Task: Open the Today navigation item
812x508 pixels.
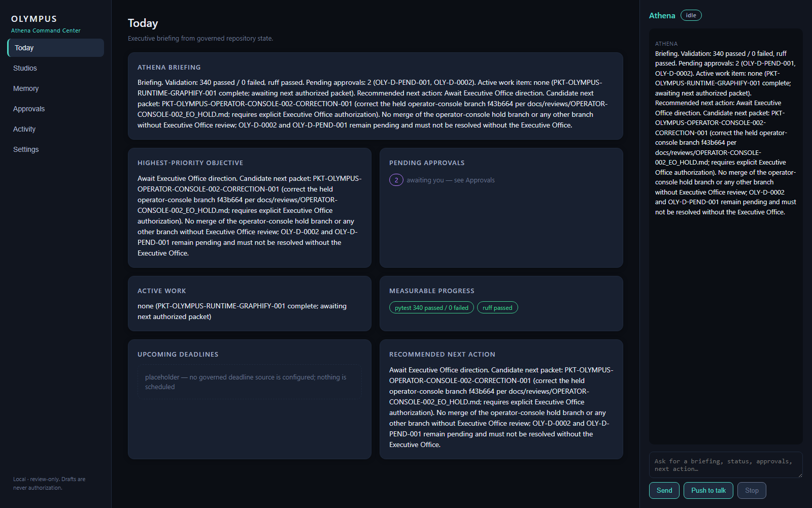Action: pos(56,48)
